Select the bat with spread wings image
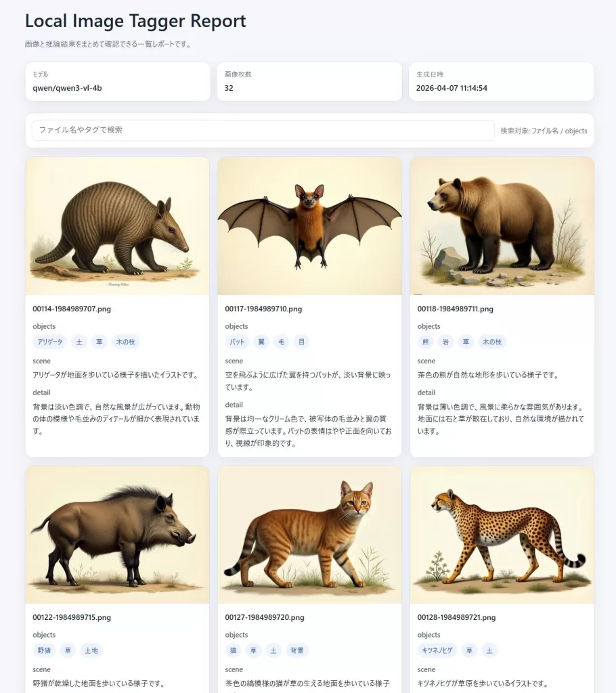This screenshot has height=693, width=616. point(309,227)
